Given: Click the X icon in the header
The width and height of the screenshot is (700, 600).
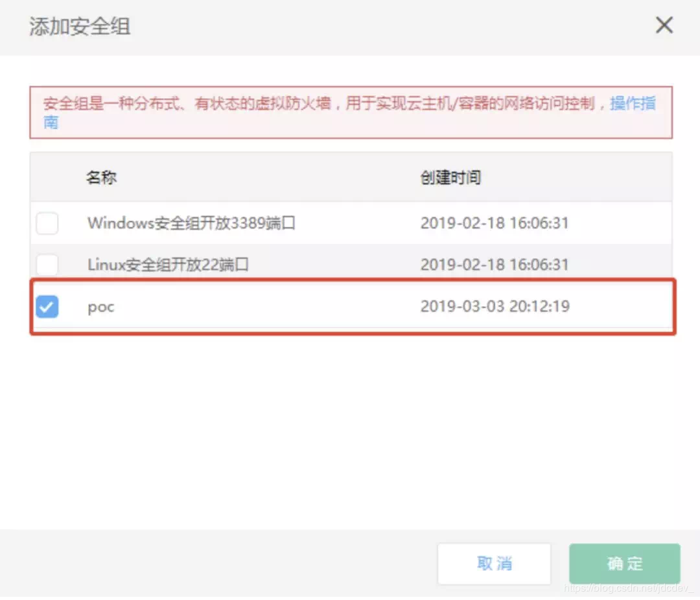Looking at the screenshot, I should click(664, 25).
